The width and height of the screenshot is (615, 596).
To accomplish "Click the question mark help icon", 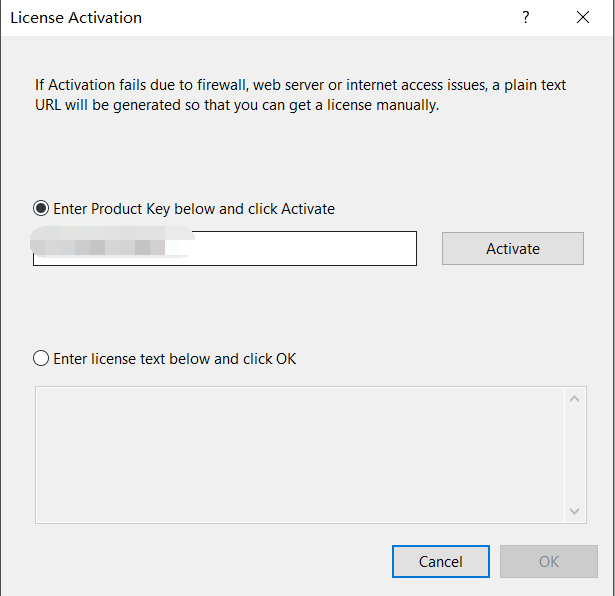I will click(526, 17).
